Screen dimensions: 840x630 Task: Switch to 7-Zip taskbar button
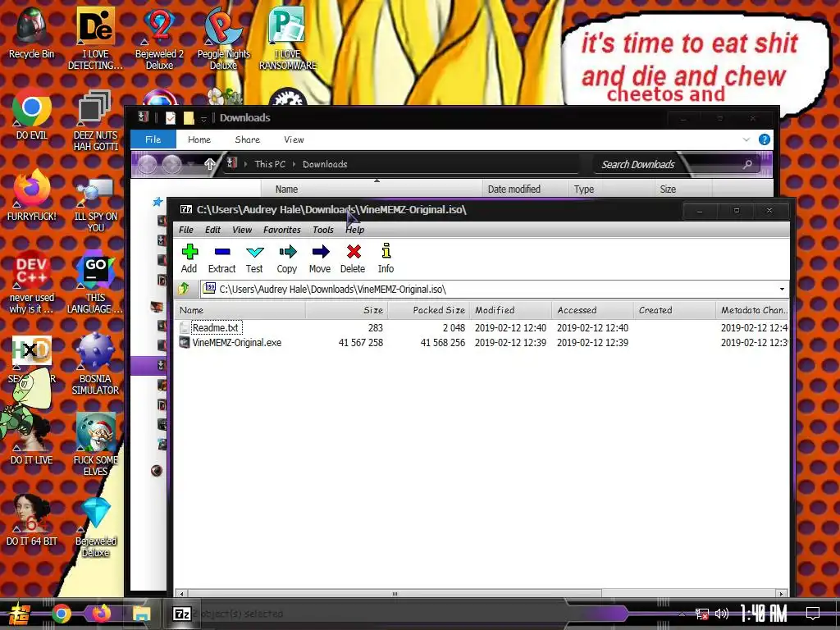pyautogui.click(x=181, y=614)
